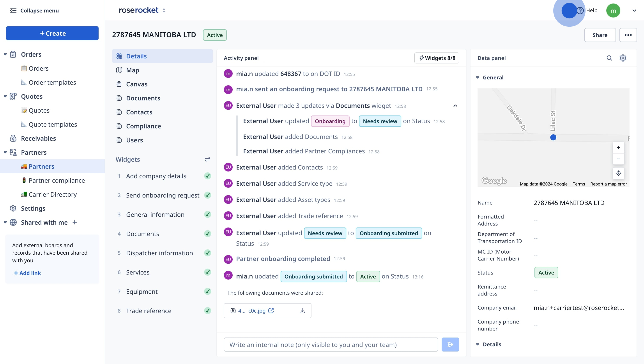The image size is (644, 364).
Task: Open the user account dropdown arrow
Action: (634, 10)
